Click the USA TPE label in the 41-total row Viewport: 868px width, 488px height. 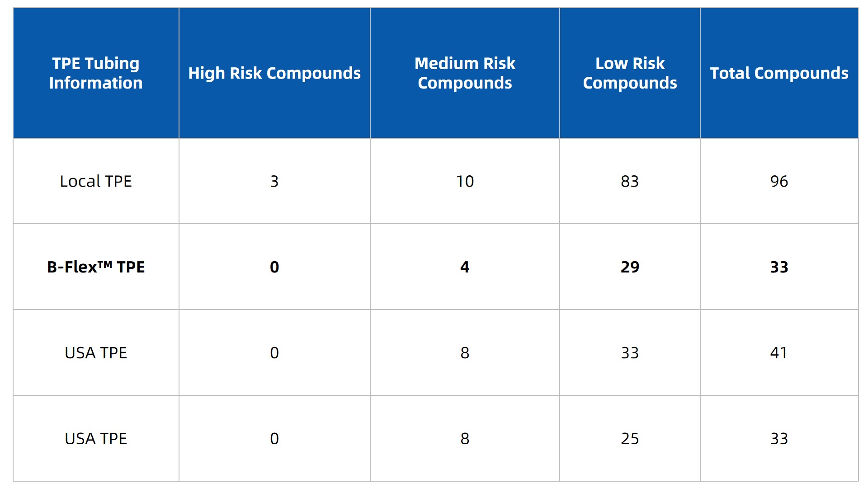pos(96,353)
